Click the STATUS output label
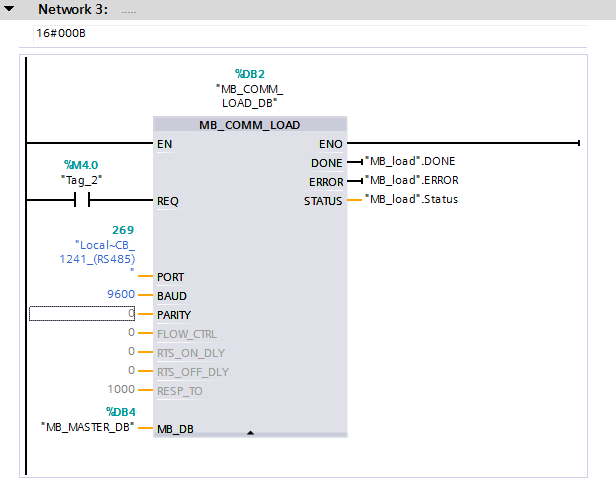This screenshot has height=484, width=616. click(x=323, y=201)
